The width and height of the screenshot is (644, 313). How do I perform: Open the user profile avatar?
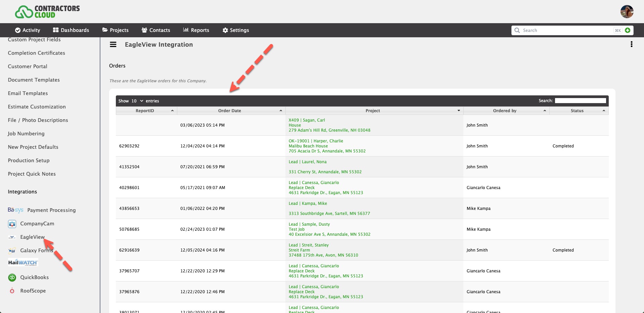coord(627,12)
